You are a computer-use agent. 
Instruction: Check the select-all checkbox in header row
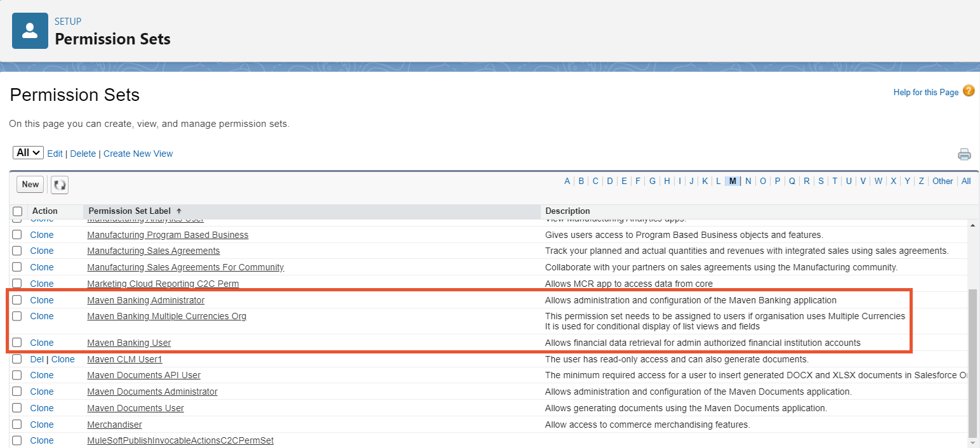[18, 211]
